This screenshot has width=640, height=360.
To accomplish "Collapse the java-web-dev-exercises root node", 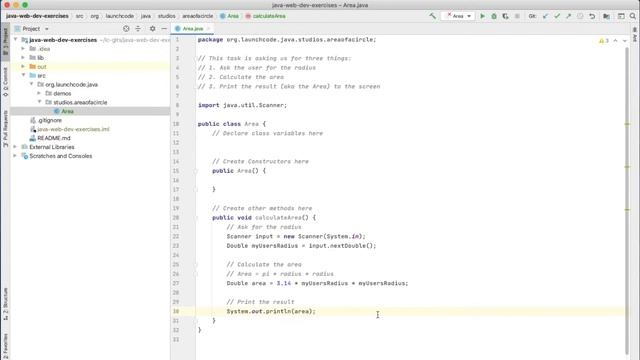I will pyautogui.click(x=16, y=40).
